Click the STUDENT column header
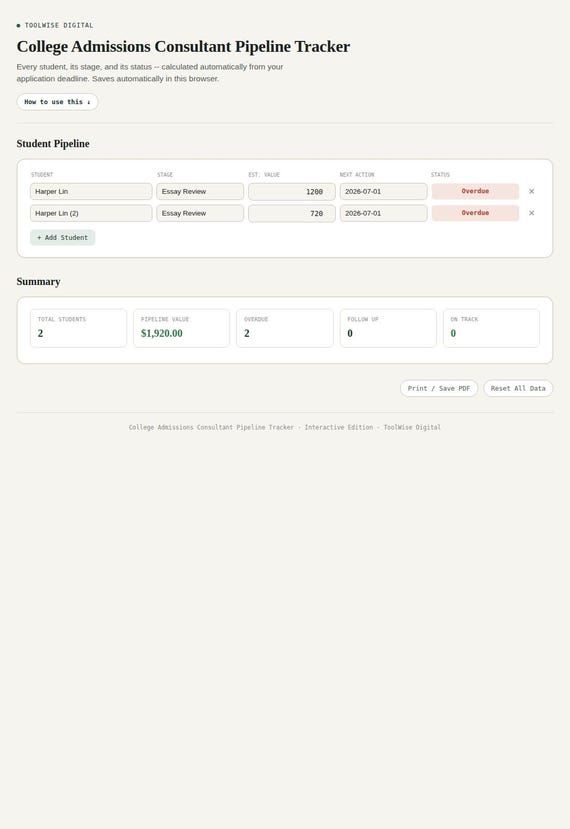 pyautogui.click(x=42, y=174)
